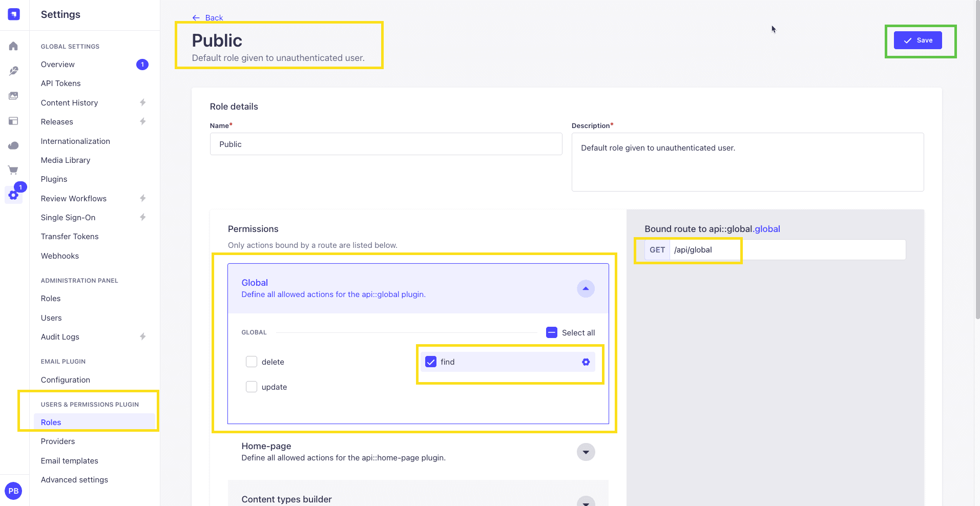Expand the Home-page permissions section
The image size is (980, 506).
586,452
